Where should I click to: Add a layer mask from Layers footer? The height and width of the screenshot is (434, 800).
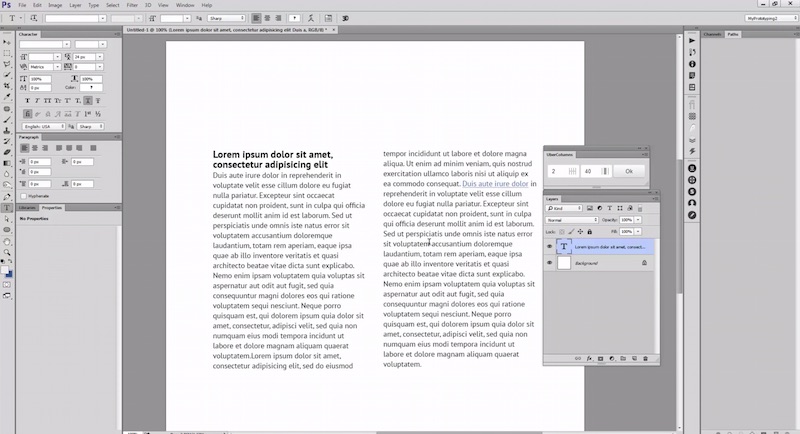tap(601, 359)
